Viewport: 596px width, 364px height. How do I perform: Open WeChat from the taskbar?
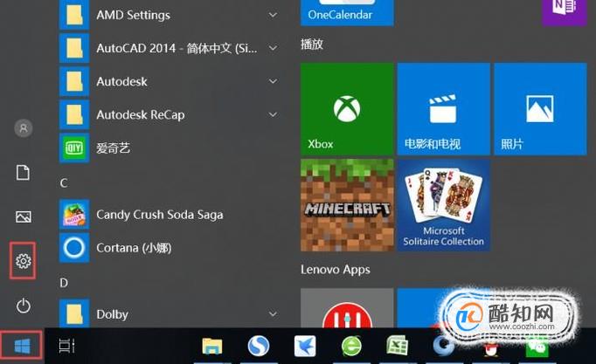point(537,347)
